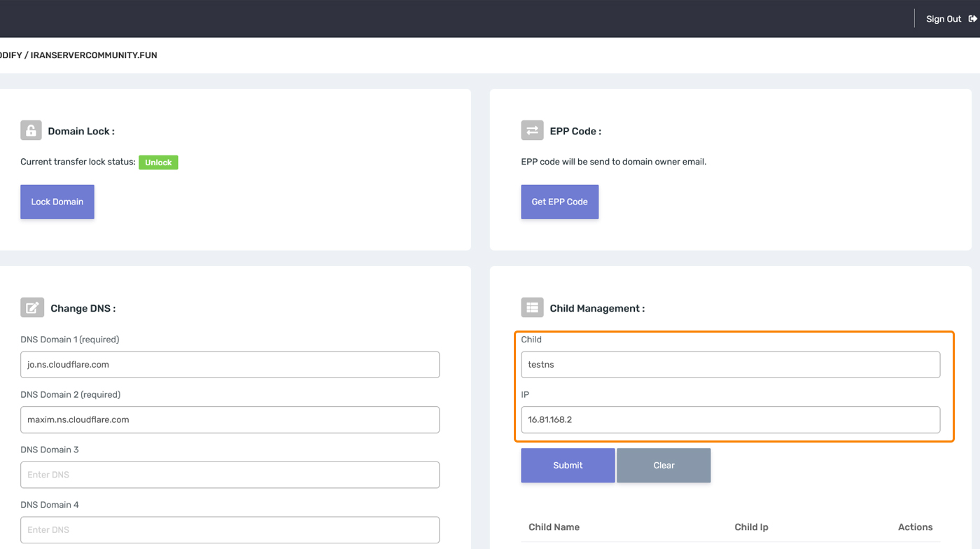
Task: Click the Domain Lock padlock icon
Action: (x=31, y=131)
